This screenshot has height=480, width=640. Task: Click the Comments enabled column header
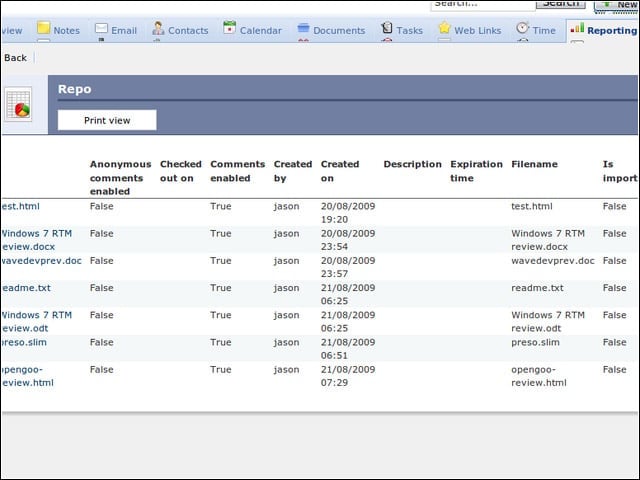pos(238,171)
